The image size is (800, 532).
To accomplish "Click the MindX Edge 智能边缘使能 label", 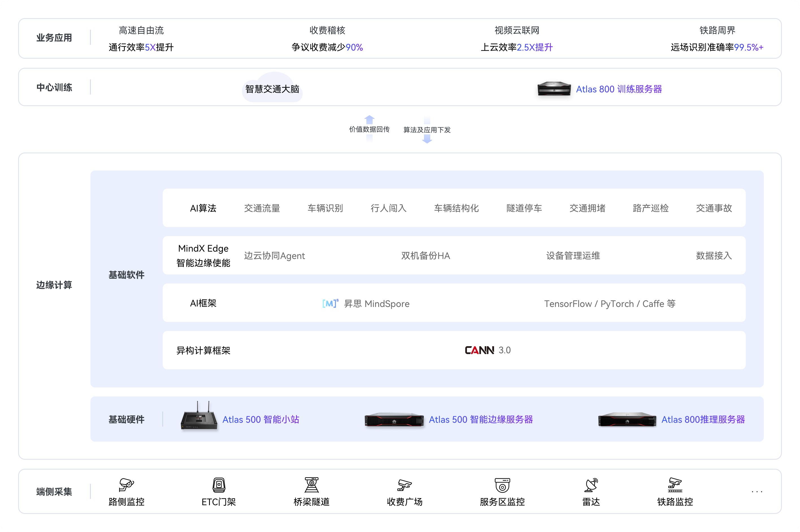I will pyautogui.click(x=203, y=256).
